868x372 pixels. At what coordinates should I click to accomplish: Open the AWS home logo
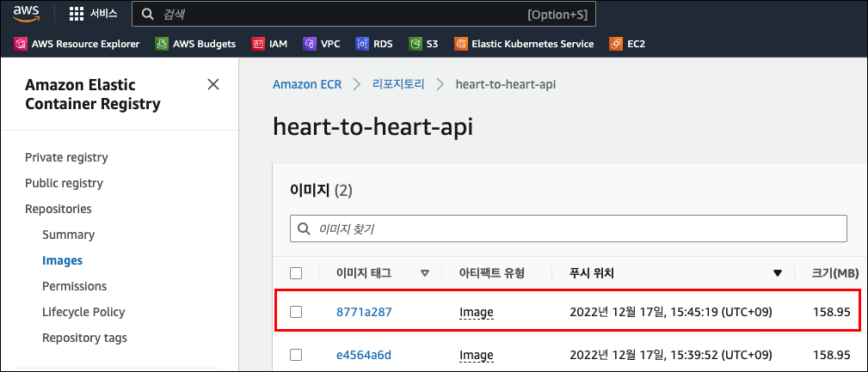click(26, 14)
